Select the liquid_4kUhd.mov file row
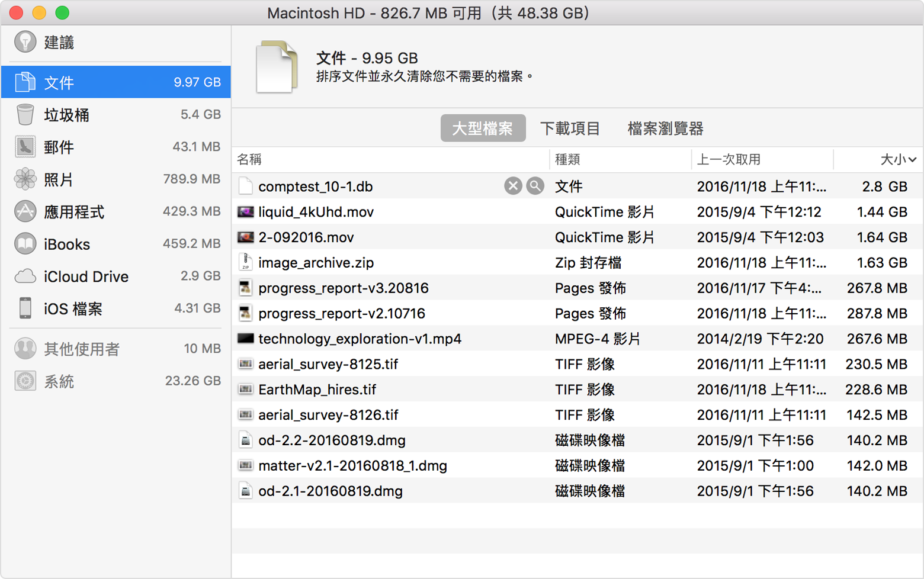This screenshot has height=579, width=924. (316, 212)
